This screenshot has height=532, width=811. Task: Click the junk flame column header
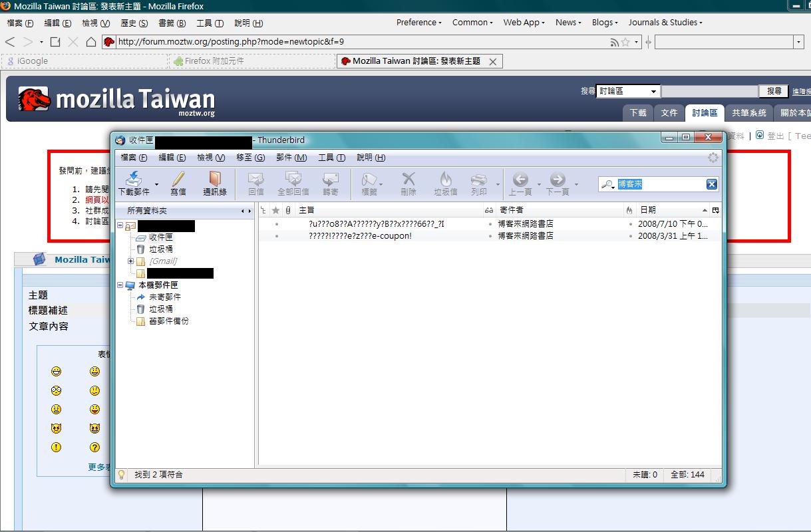(x=629, y=210)
